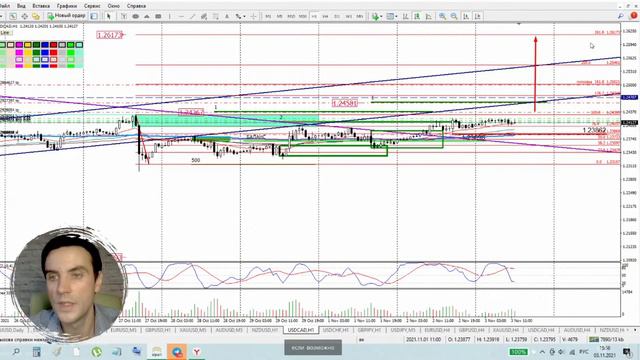The image size is (640, 360).
Task: Change the РУС input language
Action: pos(584,352)
